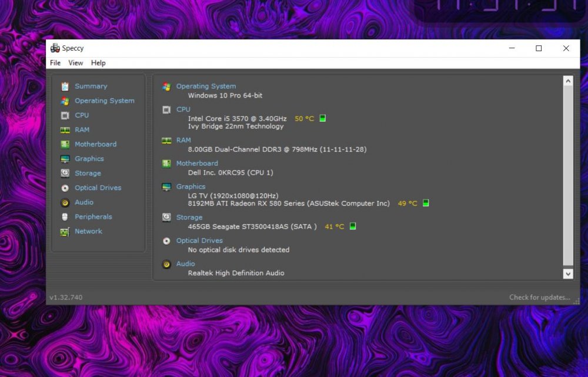Click the green temperature indicator next to 50 °C
Image resolution: width=588 pixels, height=377 pixels.
coord(322,119)
